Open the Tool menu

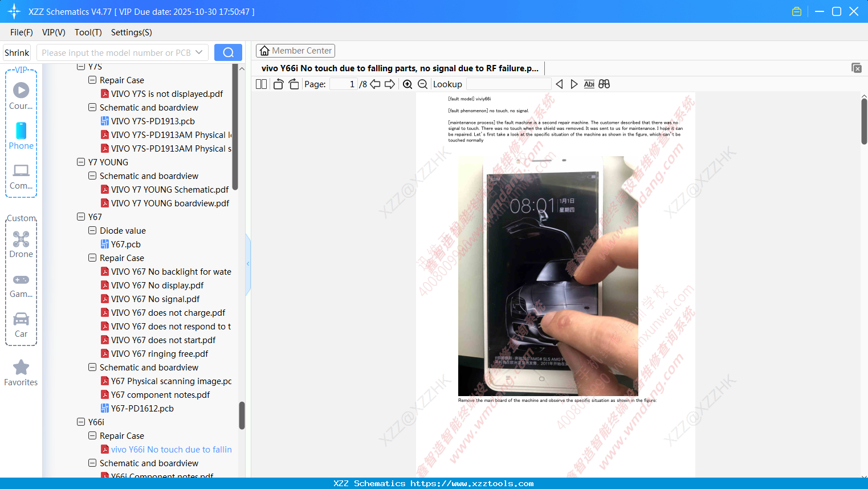[88, 32]
